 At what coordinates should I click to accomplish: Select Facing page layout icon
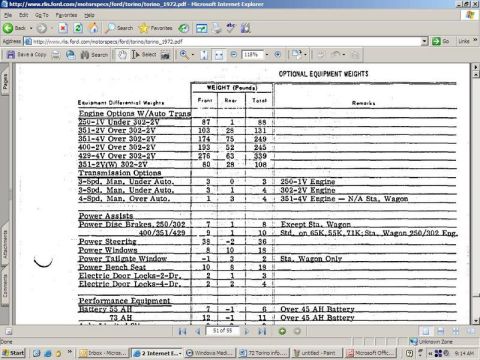click(x=470, y=331)
